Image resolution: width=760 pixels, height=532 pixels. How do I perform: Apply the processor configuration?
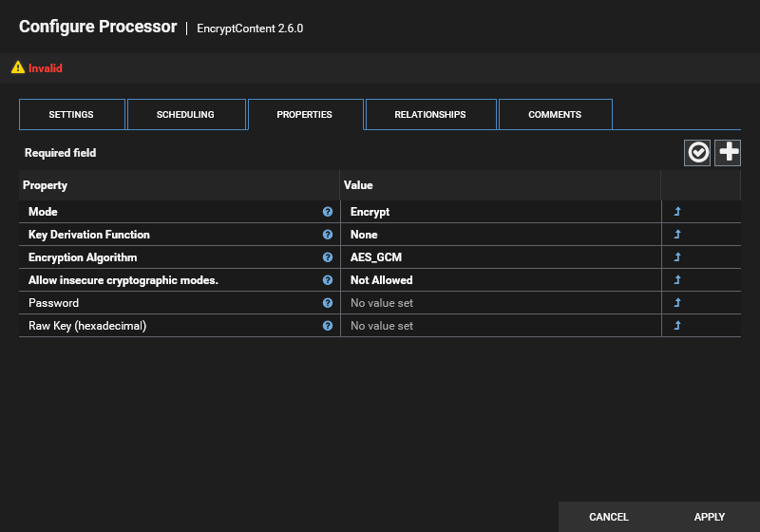pos(710,517)
